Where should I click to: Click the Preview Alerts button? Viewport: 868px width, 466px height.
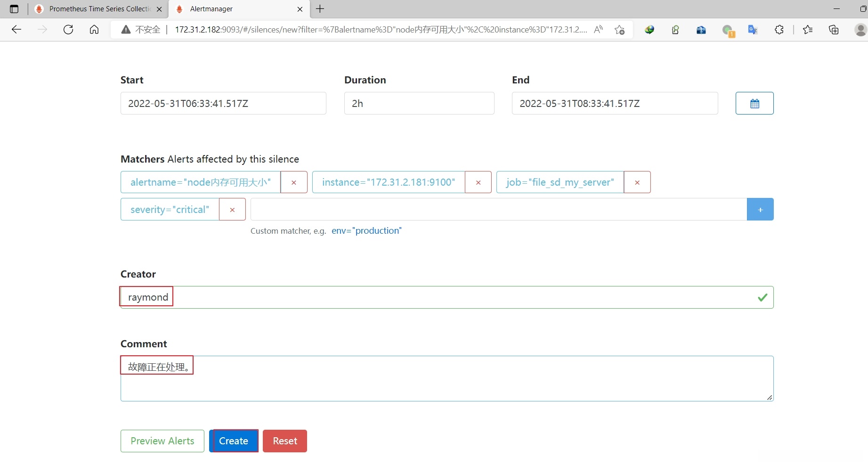[162, 441]
